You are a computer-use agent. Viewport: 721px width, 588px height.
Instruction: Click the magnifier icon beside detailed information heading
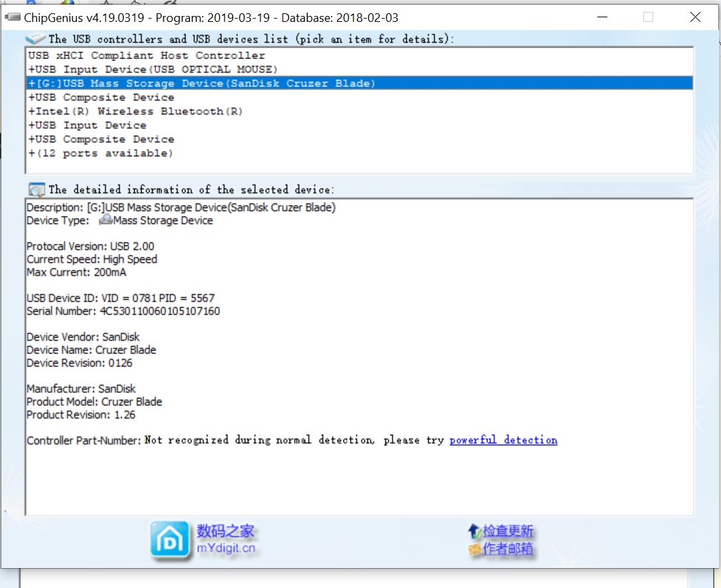37,189
